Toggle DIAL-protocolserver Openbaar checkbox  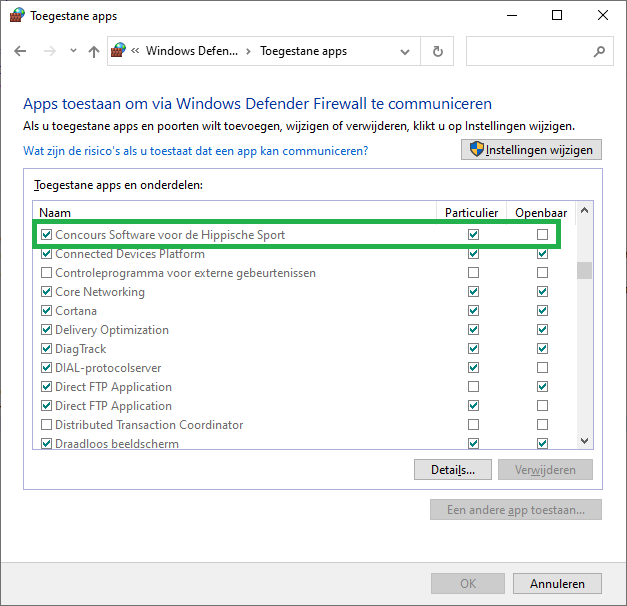(542, 368)
